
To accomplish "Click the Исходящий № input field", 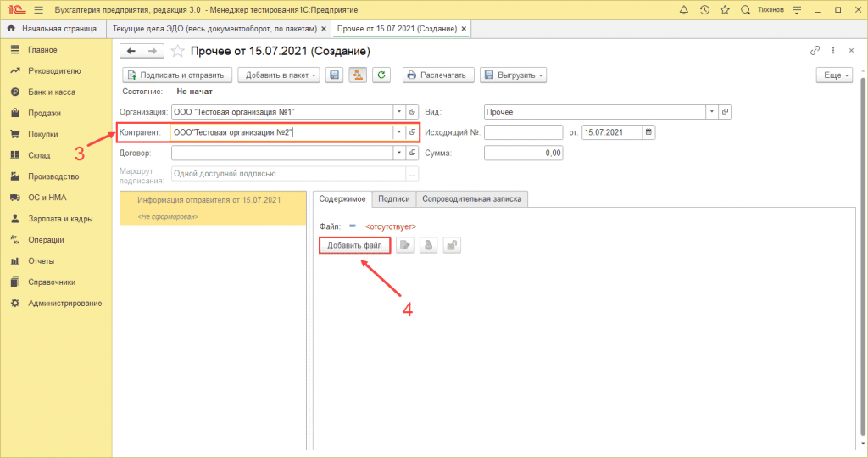I will [523, 131].
